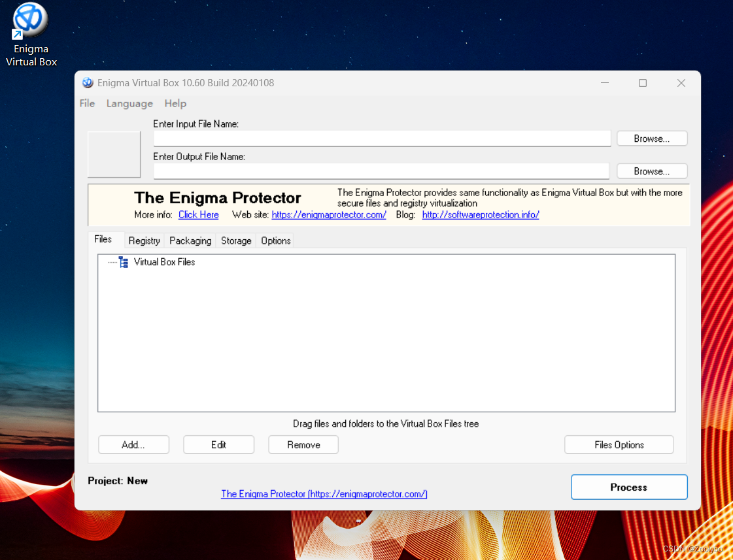Open the softwareprotection.info blog link

(481, 214)
